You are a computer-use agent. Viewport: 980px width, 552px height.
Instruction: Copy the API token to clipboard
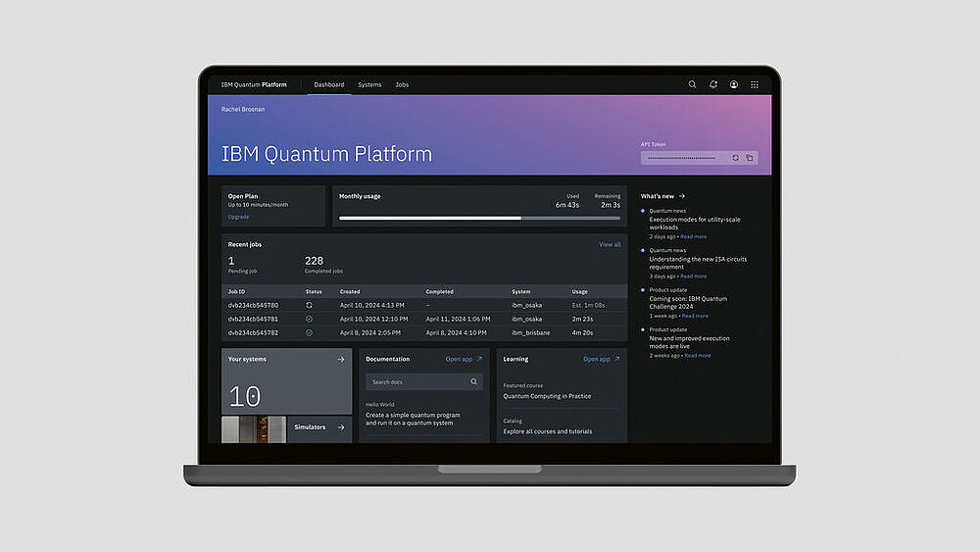click(750, 158)
